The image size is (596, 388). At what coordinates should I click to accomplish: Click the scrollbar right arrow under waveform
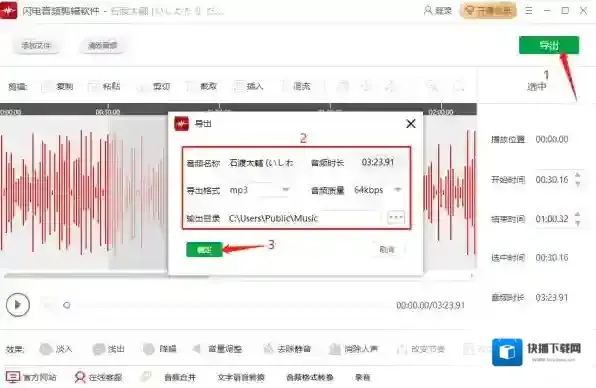472,276
